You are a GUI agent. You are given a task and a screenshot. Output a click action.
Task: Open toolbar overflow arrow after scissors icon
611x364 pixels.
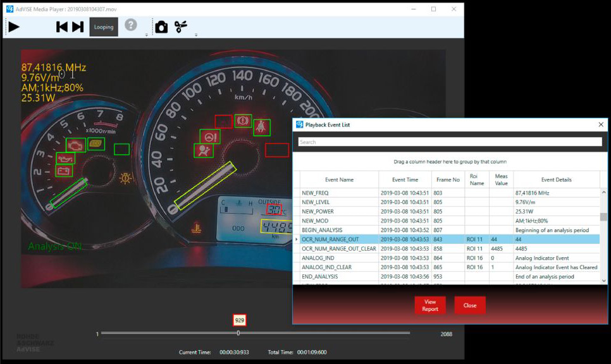coord(196,35)
